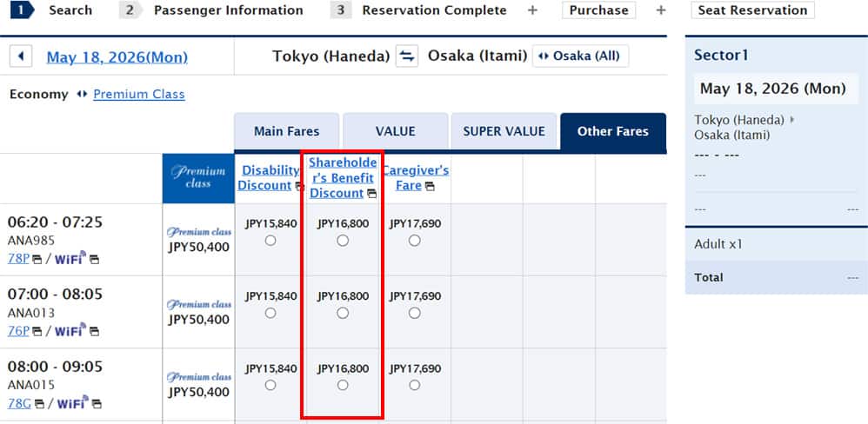Click the 76P aircraft type link

[x=18, y=331]
